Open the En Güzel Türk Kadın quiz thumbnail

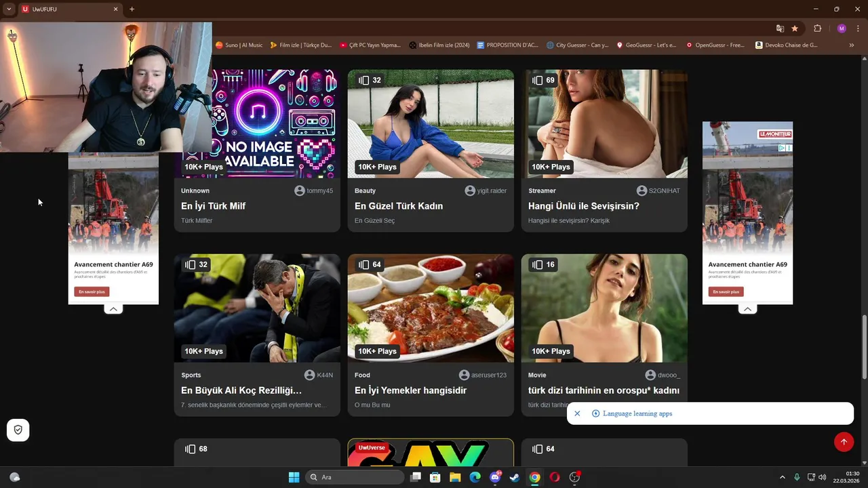[431, 123]
